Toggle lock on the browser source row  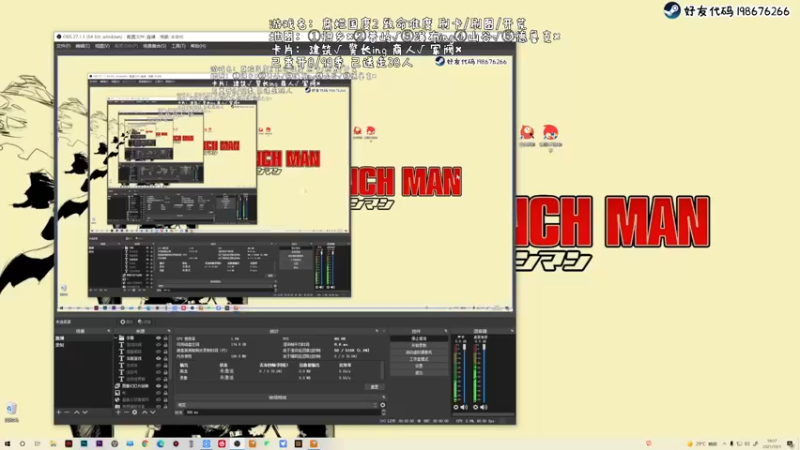165,399
